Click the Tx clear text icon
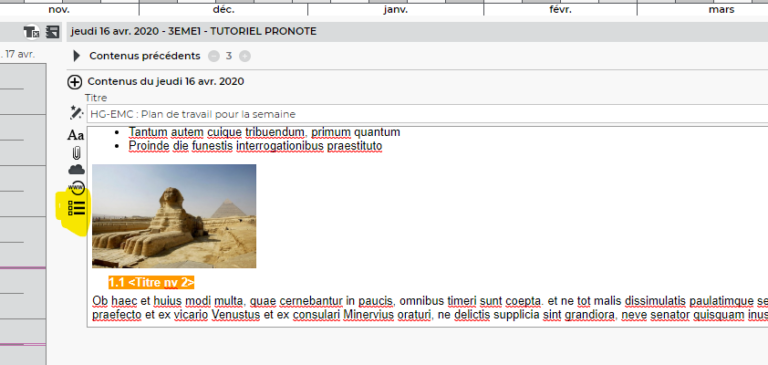Screen dimensions: 768x365 point(31,32)
